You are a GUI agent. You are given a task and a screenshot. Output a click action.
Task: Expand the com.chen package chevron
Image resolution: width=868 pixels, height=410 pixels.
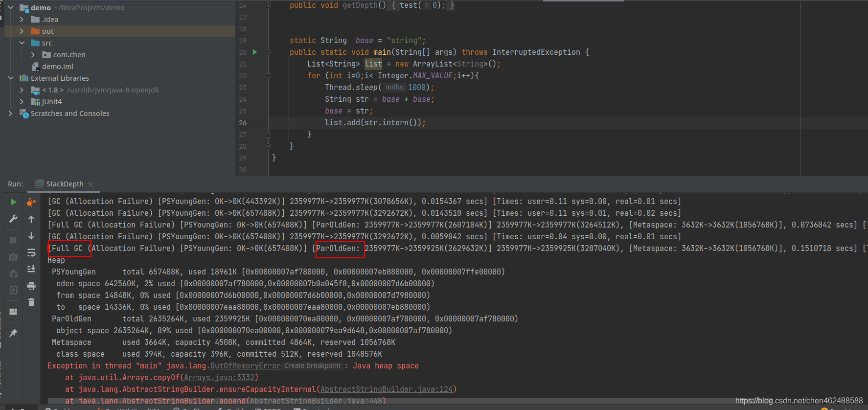coord(33,55)
